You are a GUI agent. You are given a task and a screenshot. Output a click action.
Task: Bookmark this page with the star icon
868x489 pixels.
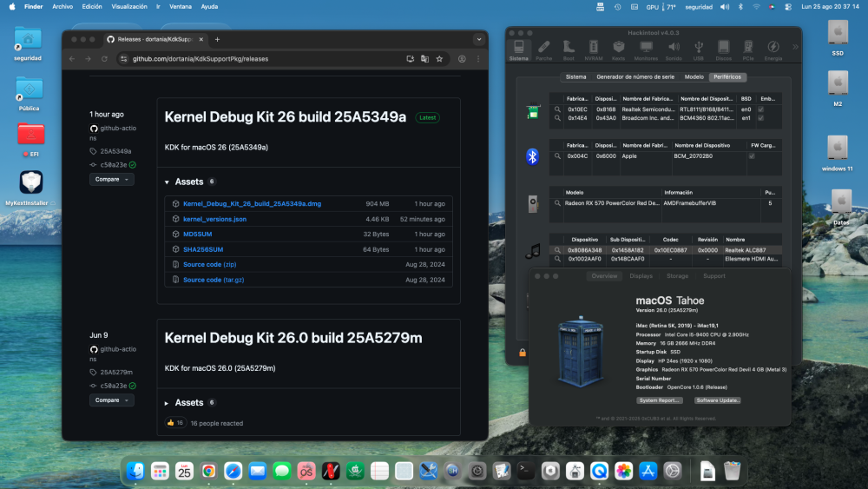point(439,59)
